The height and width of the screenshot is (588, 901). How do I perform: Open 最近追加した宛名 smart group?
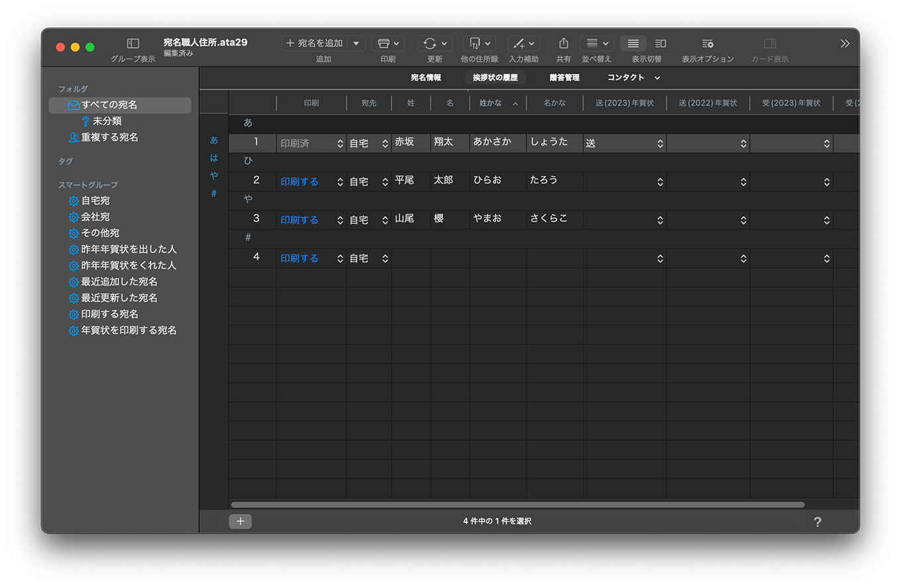(113, 281)
